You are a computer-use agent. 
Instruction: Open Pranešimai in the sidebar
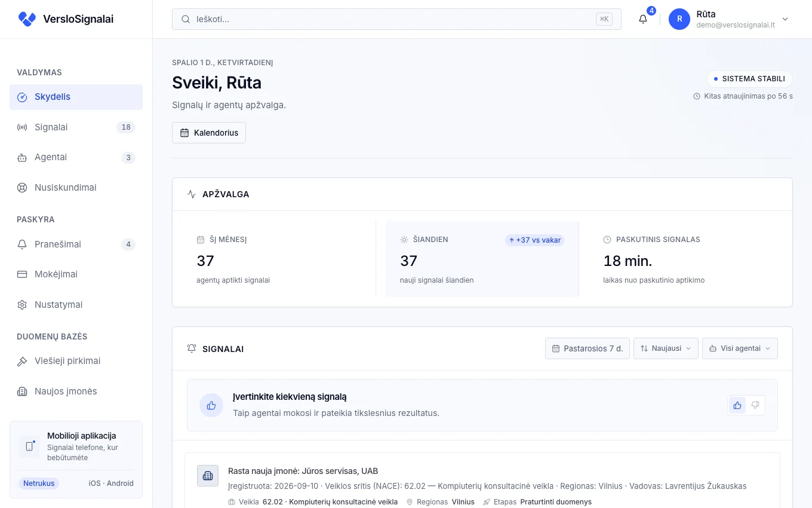pyautogui.click(x=76, y=244)
